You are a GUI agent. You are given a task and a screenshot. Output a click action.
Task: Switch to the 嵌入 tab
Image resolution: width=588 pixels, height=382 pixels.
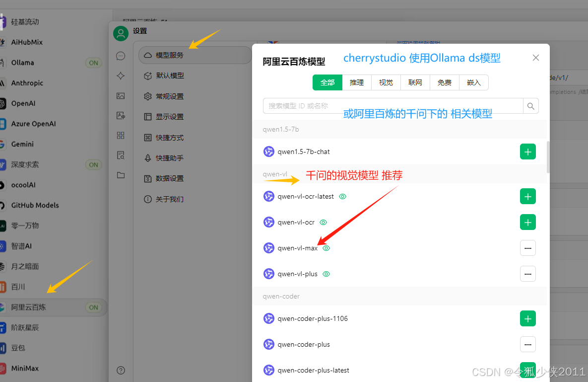473,82
